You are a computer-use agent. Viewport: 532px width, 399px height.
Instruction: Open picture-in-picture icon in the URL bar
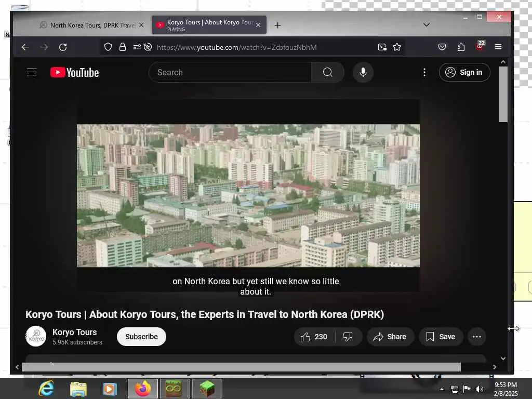(x=382, y=47)
